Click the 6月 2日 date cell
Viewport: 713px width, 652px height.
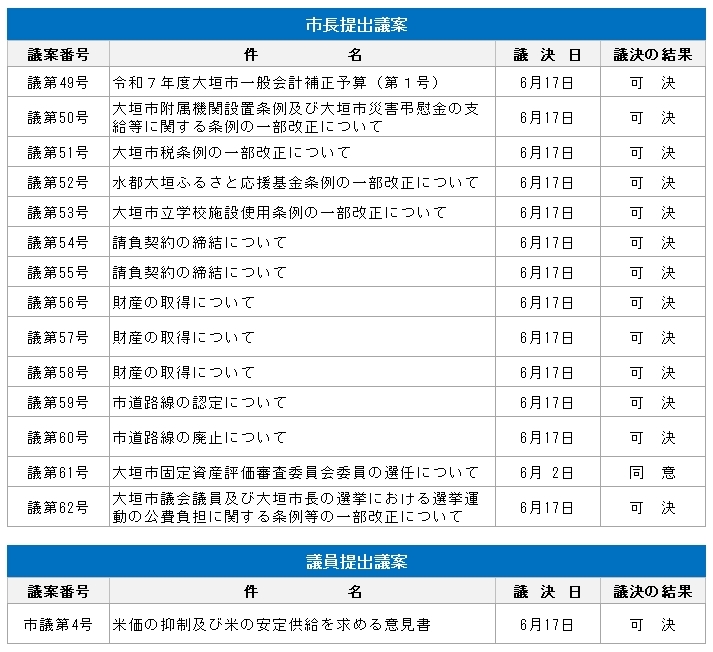point(547,472)
